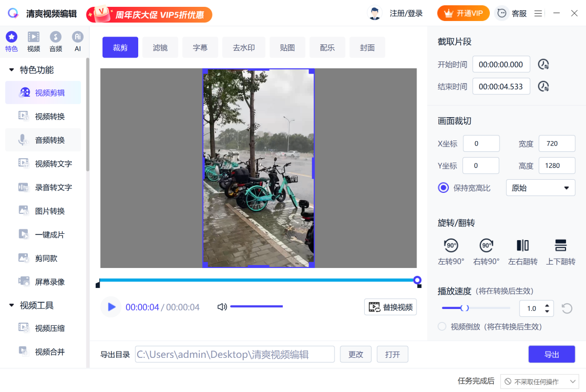Open the 任务完成后 action dropdown
Viewport: 586px width, 392px height.
tap(540, 381)
